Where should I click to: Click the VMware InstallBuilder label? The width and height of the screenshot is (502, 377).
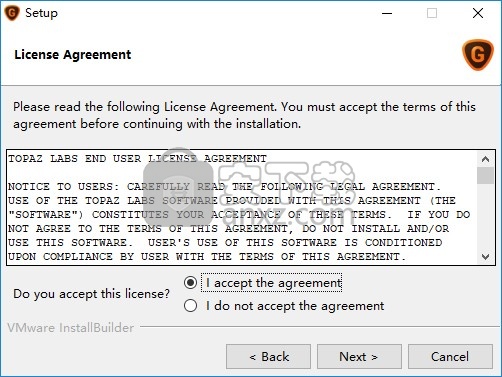[x=71, y=328]
